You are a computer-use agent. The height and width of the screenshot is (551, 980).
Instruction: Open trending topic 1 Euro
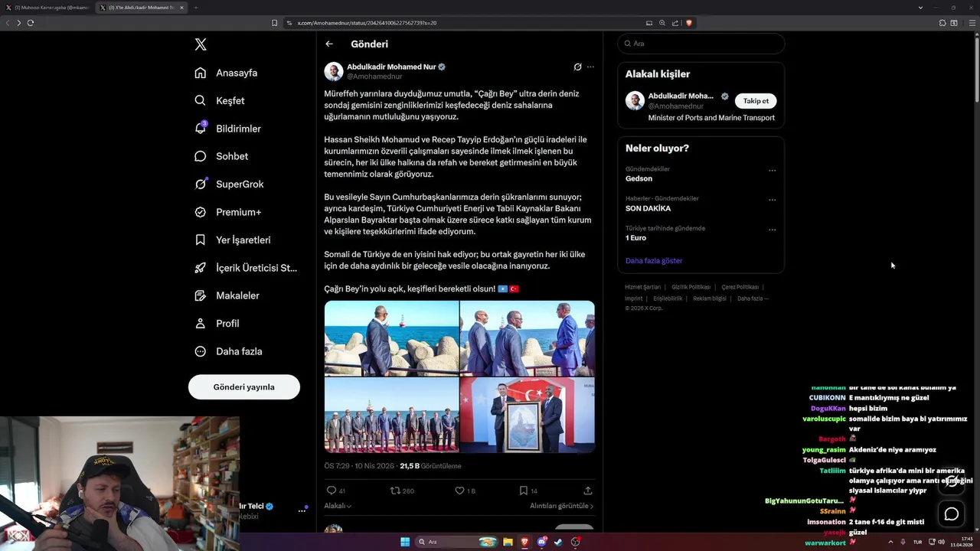pos(635,238)
